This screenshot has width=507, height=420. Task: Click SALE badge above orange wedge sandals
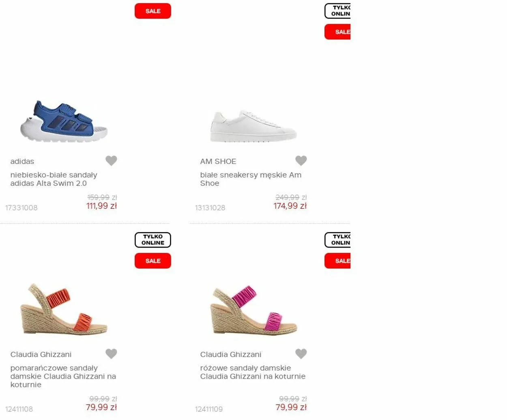tap(153, 261)
